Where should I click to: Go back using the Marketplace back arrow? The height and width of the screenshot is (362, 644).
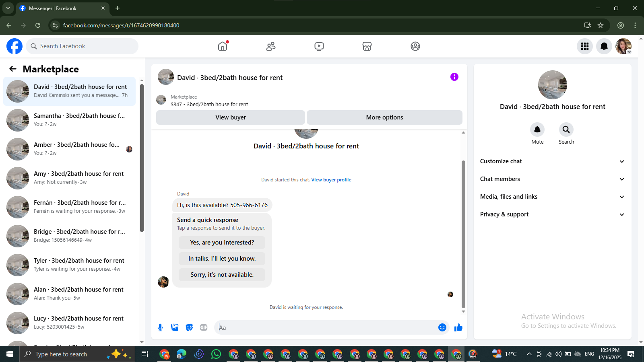pos(13,69)
